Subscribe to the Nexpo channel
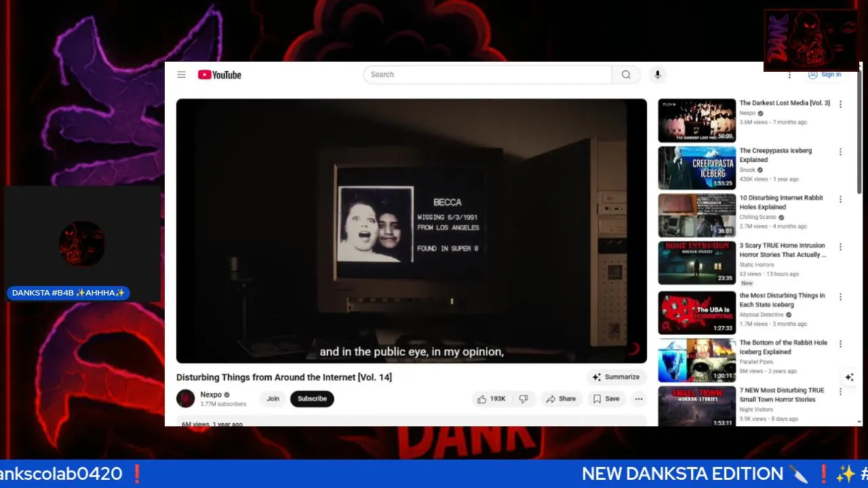Screen dimensions: 868x488 point(312,399)
